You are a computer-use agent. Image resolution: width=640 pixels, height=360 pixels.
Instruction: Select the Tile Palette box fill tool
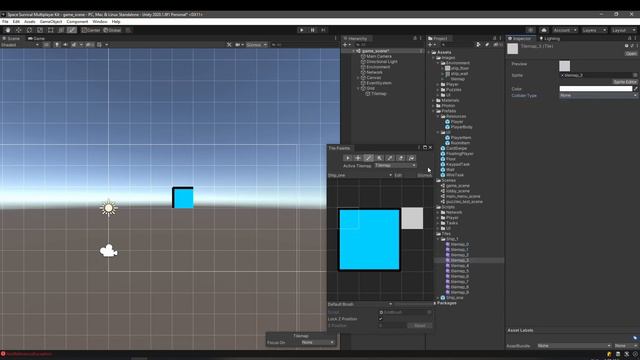tap(379, 158)
